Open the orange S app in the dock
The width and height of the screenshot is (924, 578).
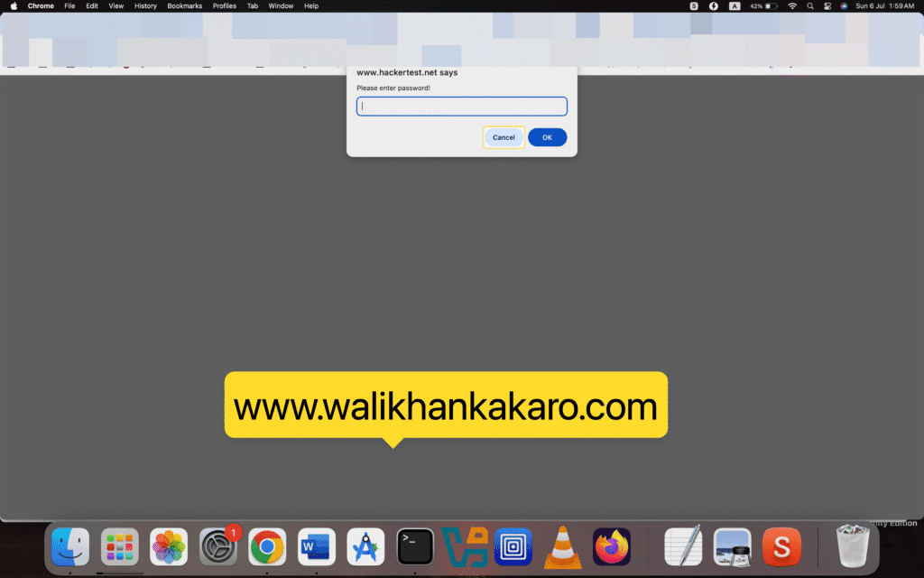pyautogui.click(x=781, y=546)
